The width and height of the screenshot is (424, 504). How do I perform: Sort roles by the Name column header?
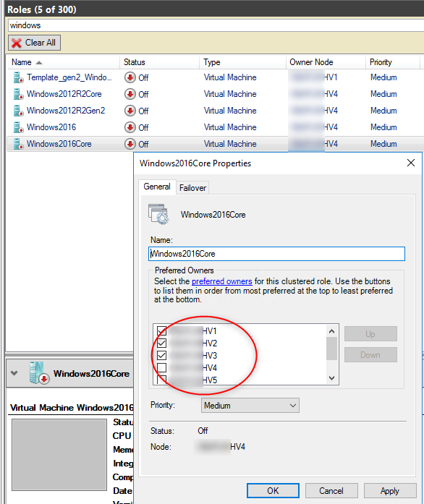[x=63, y=62]
